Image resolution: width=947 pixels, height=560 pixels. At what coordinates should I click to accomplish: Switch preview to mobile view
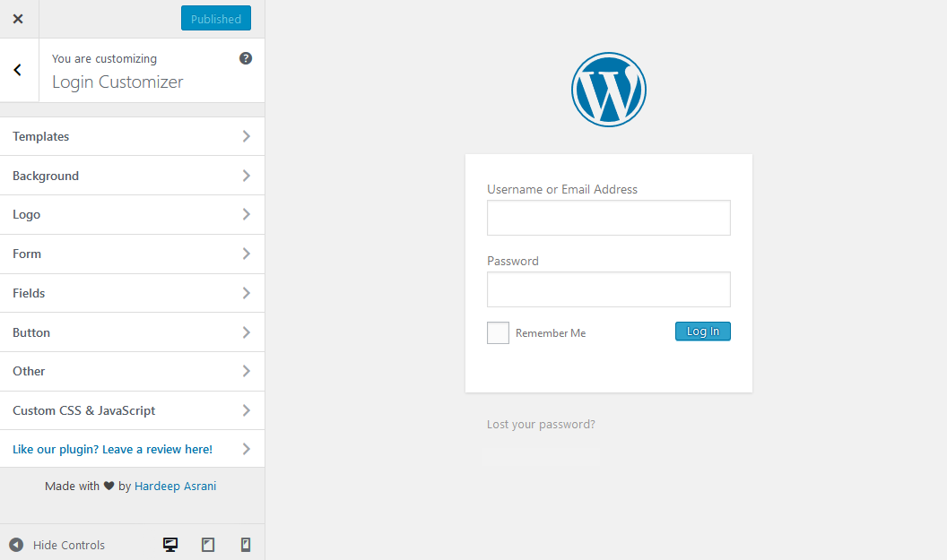(245, 544)
